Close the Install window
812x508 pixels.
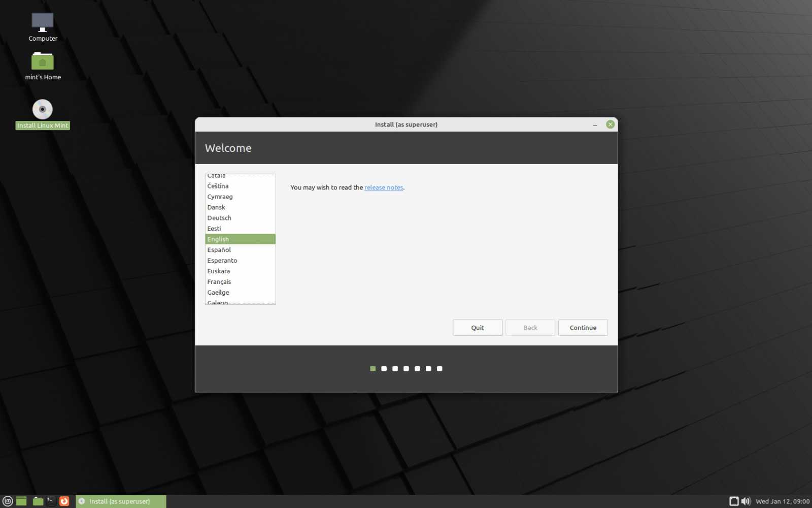click(611, 124)
